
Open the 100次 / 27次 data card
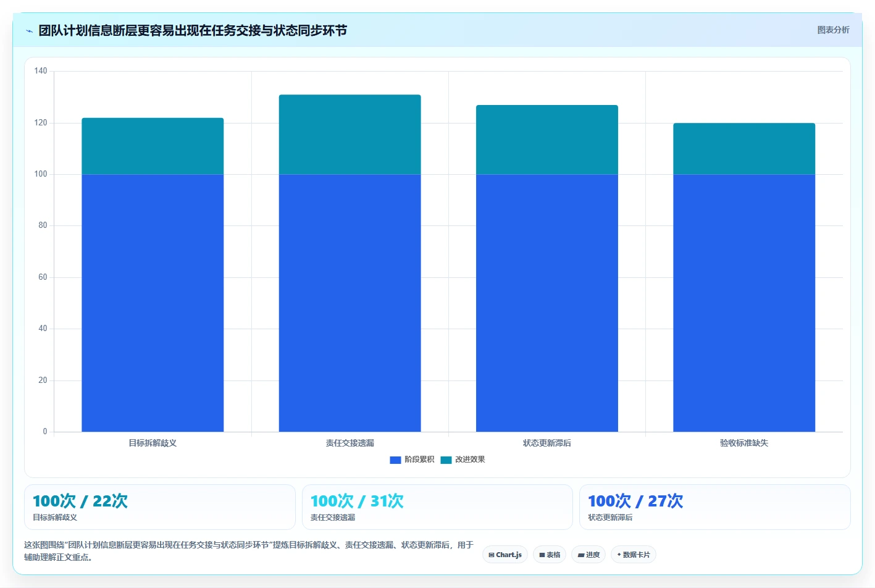click(715, 507)
